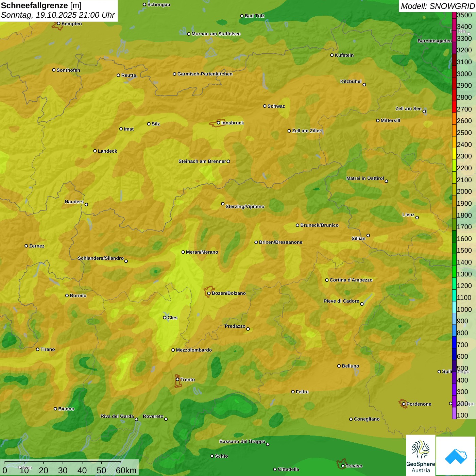Screen dimensions: 476x476
Task: Click the Kitzbühel location dot
Action: pyautogui.click(x=364, y=84)
